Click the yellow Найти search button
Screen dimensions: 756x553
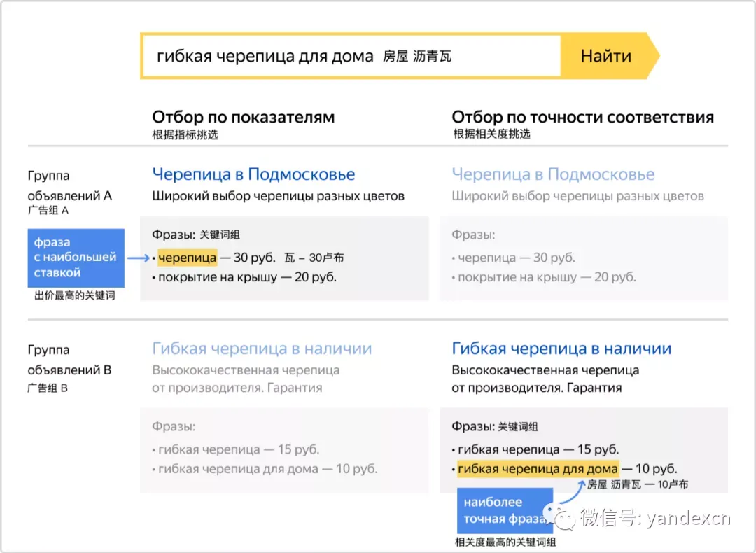[610, 56]
